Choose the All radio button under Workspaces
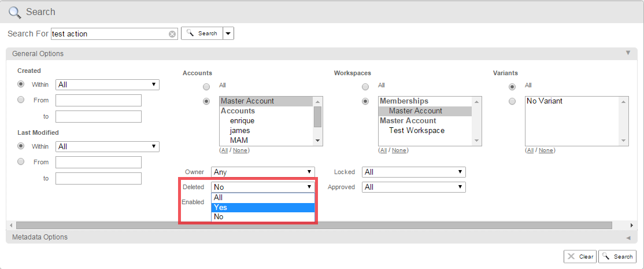Image resolution: width=644 pixels, height=269 pixels. pos(365,87)
